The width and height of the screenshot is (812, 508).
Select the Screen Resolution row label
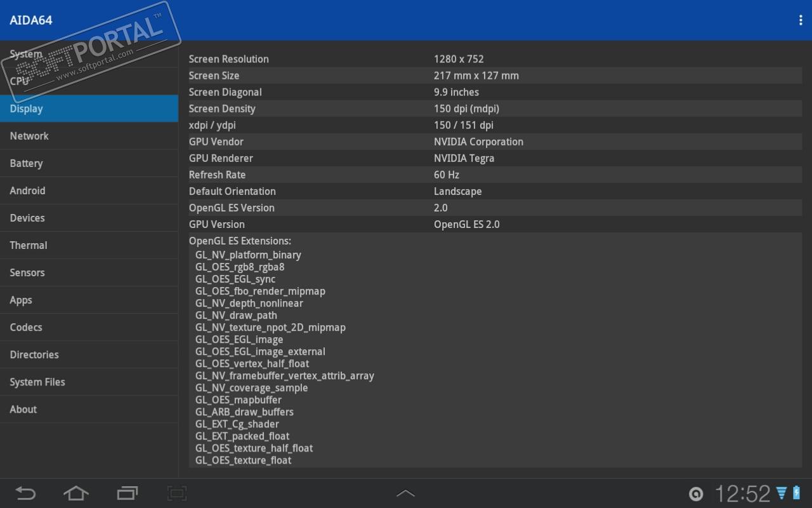coord(229,59)
